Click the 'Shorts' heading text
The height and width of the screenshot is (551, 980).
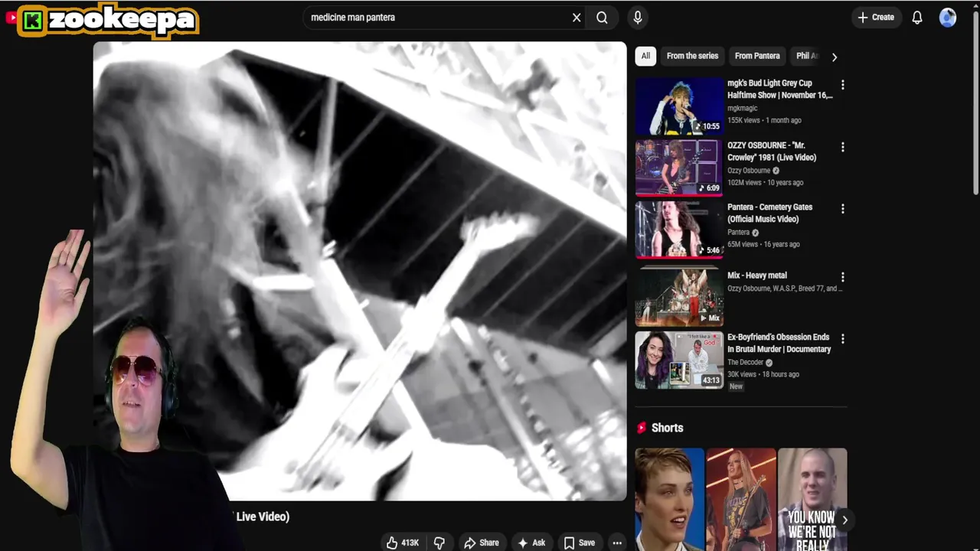[667, 428]
